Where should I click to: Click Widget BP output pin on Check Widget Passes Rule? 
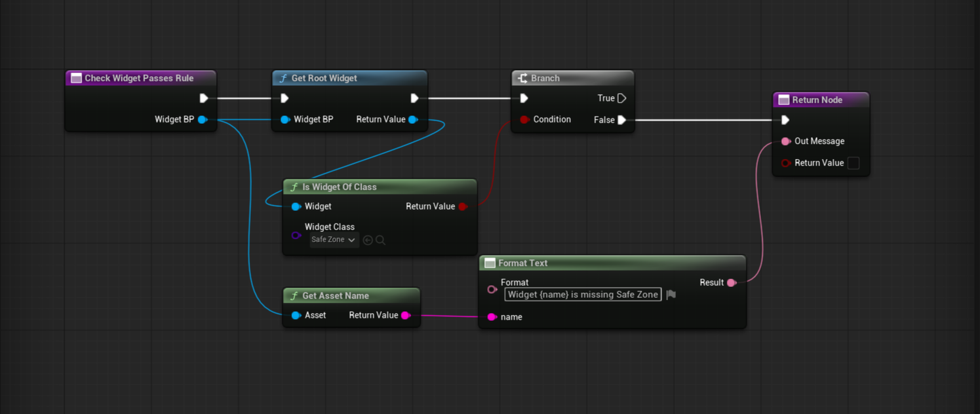pyautogui.click(x=203, y=119)
